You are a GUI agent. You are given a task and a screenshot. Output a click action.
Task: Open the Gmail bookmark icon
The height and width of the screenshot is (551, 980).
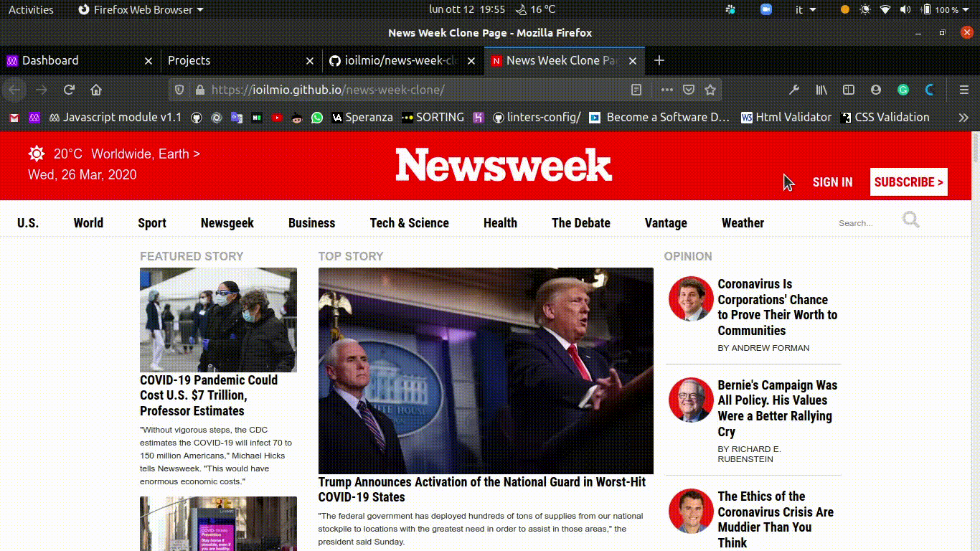coord(14,118)
